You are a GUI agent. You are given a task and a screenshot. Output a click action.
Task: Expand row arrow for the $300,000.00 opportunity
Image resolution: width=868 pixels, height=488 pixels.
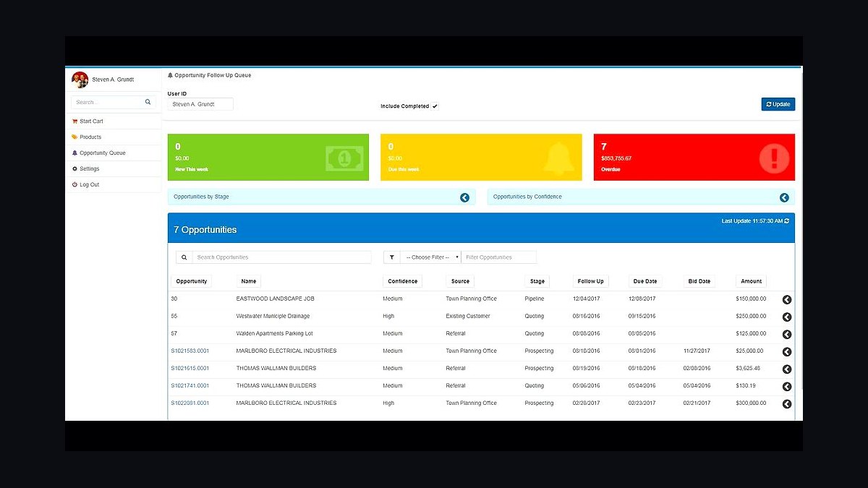tap(787, 404)
